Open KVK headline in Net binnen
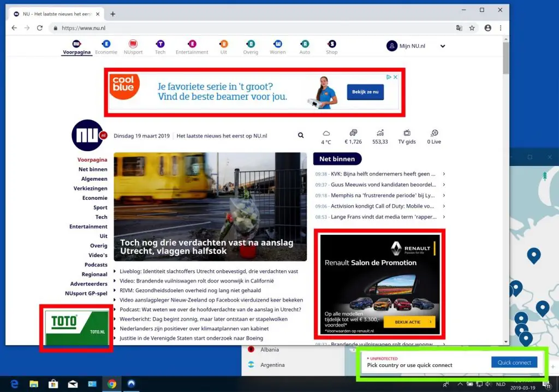The image size is (559, 392). pos(383,174)
